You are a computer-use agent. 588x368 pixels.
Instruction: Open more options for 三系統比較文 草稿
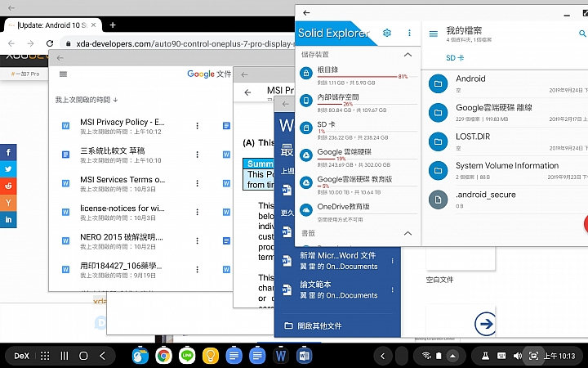[198, 155]
